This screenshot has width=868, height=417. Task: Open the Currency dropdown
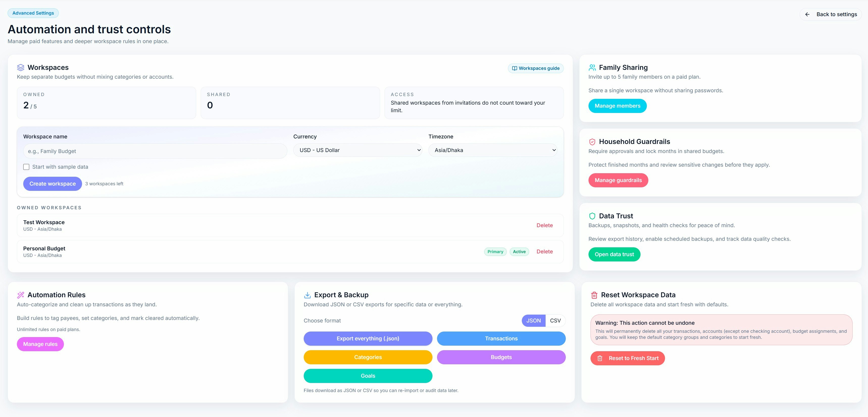(358, 150)
